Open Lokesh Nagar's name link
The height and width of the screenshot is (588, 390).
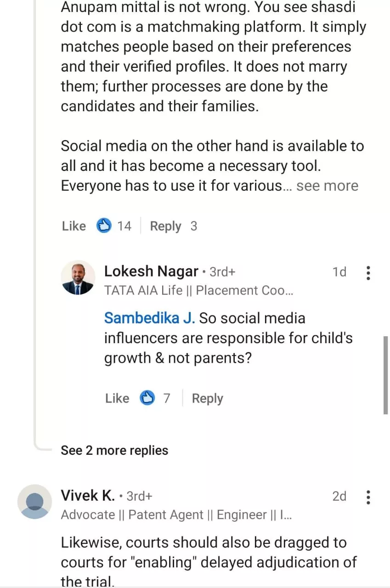(x=151, y=271)
